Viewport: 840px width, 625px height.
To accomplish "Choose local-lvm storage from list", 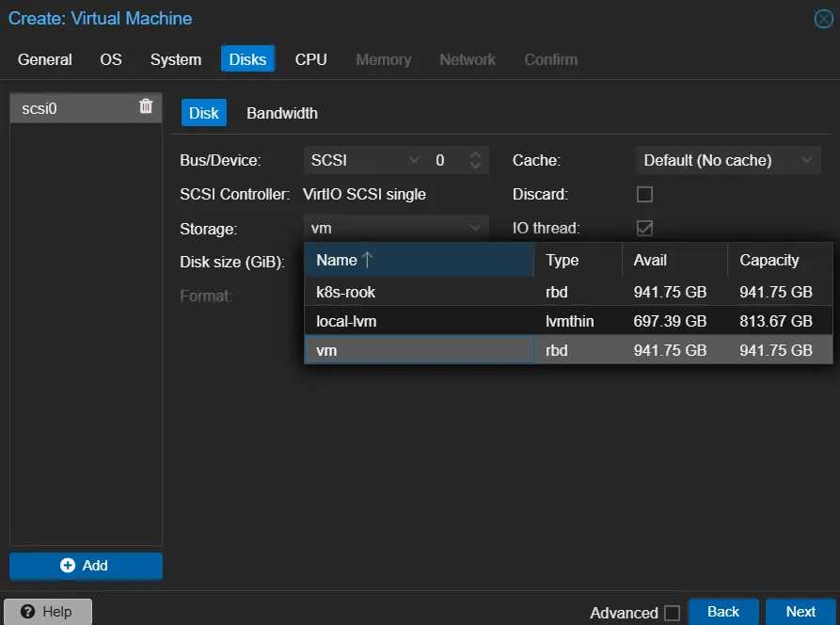I will point(568,321).
